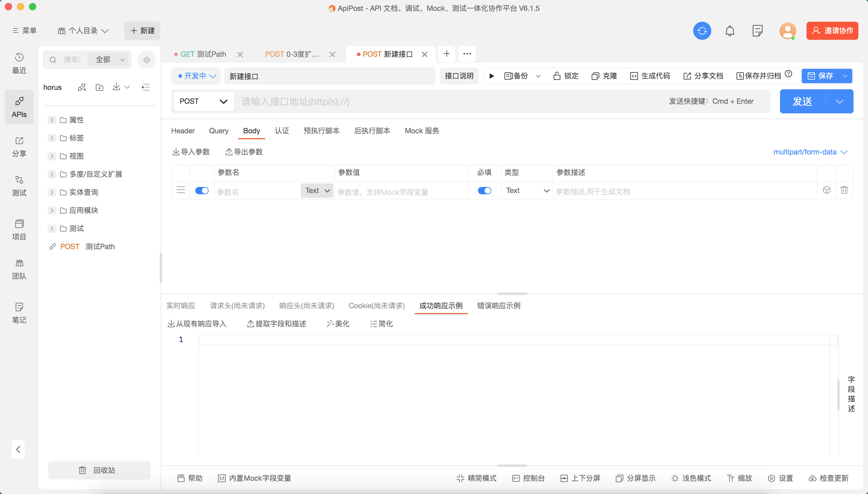Open the 回收站 recycle bin
This screenshot has height=494, width=868.
coord(99,470)
